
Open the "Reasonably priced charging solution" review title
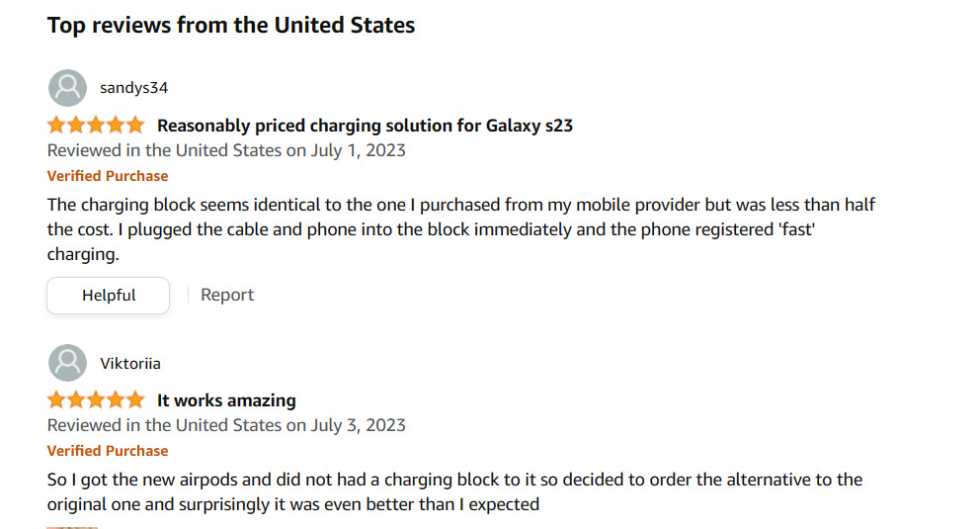click(365, 126)
